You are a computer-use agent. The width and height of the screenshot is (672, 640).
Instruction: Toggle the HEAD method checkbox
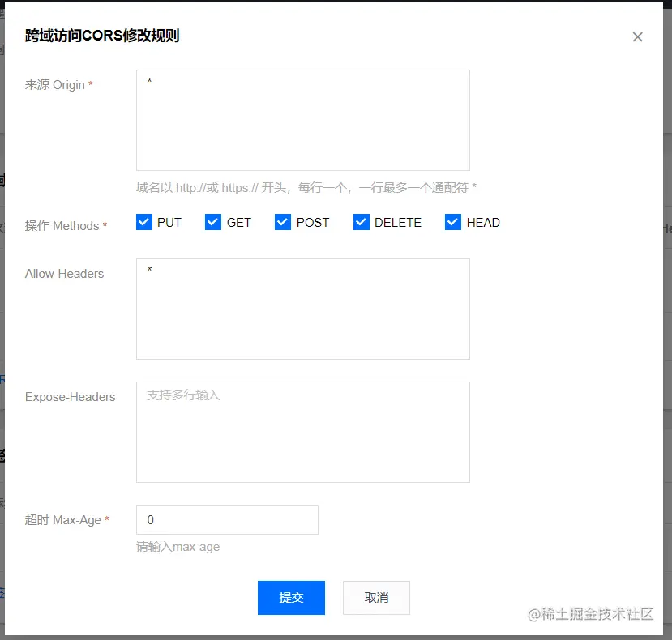[x=453, y=222]
